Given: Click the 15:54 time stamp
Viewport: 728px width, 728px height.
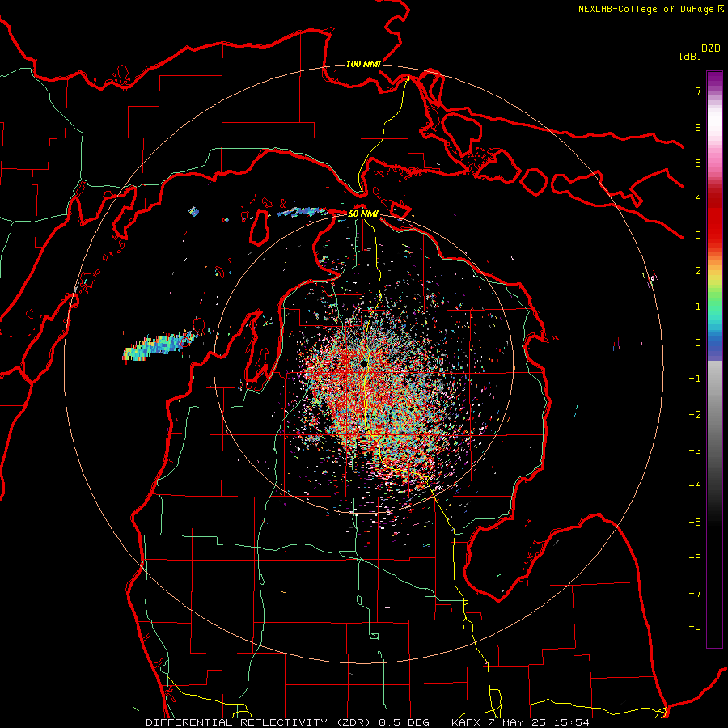Looking at the screenshot, I should [x=572, y=722].
